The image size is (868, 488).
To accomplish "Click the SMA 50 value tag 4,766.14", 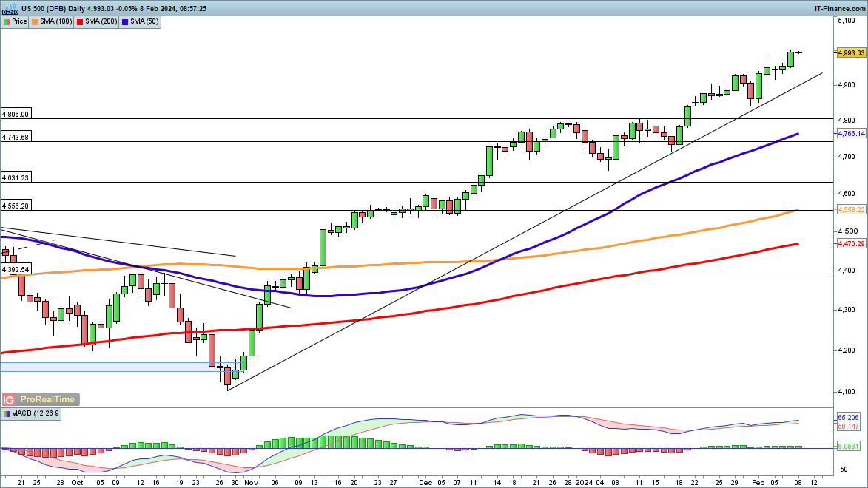I will [851, 134].
